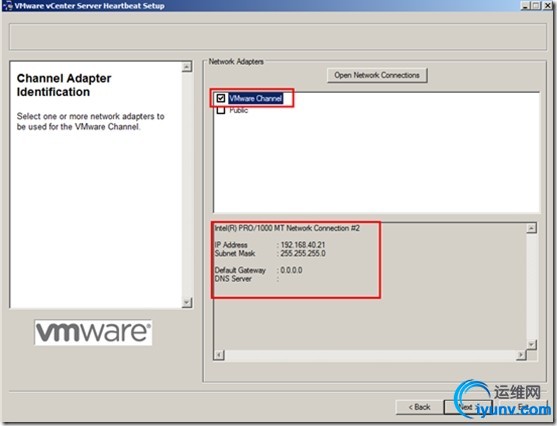Uncheck the VMware Channel adapter checkbox
The width and height of the screenshot is (557, 426).
[221, 98]
